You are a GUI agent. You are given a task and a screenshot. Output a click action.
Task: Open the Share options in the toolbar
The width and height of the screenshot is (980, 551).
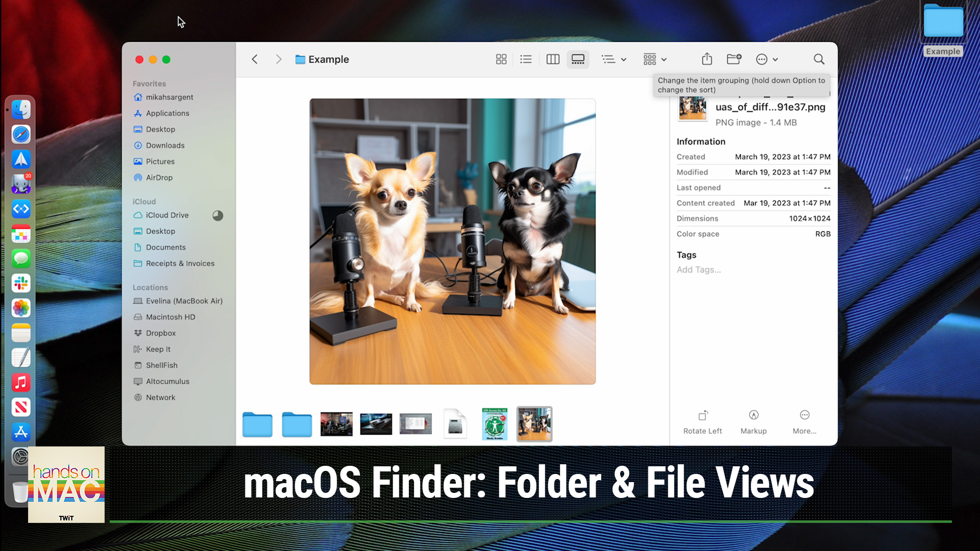point(707,59)
